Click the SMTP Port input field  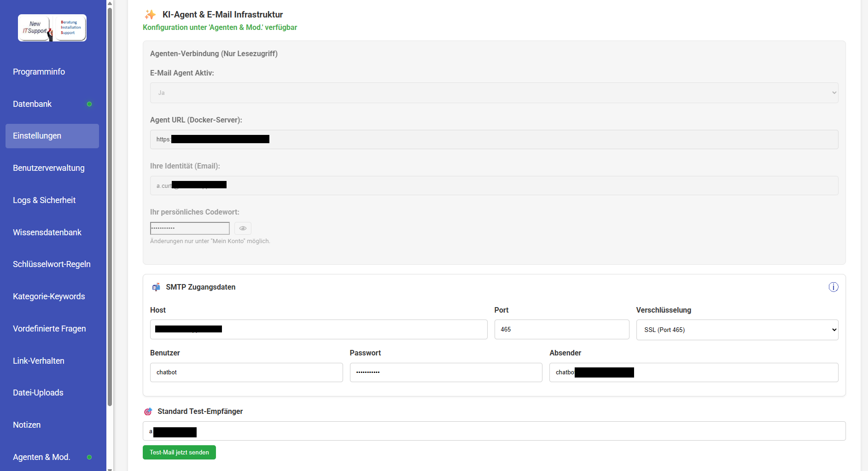pyautogui.click(x=561, y=330)
